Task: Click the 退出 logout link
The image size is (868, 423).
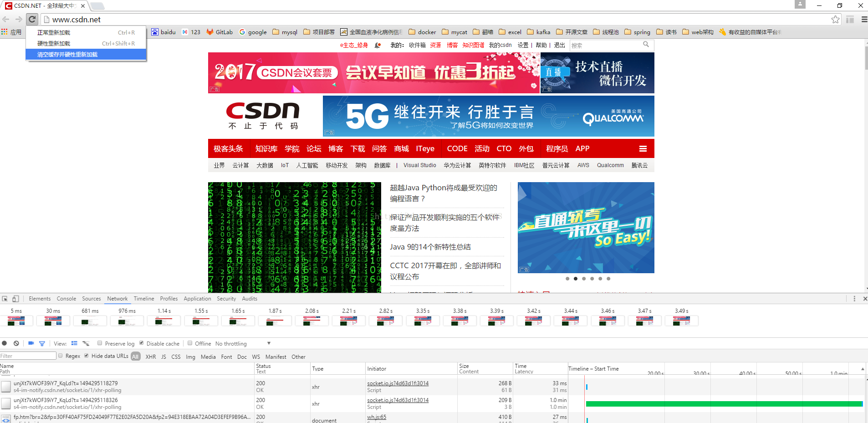Action: point(559,45)
